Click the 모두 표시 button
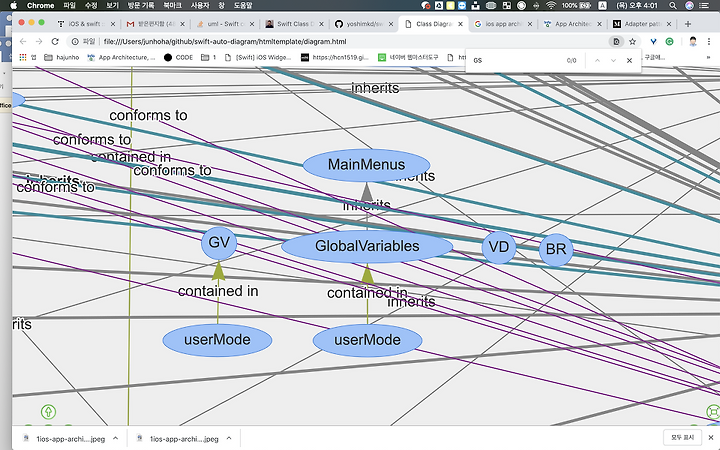Viewport: 720px width, 450px height. click(682, 438)
